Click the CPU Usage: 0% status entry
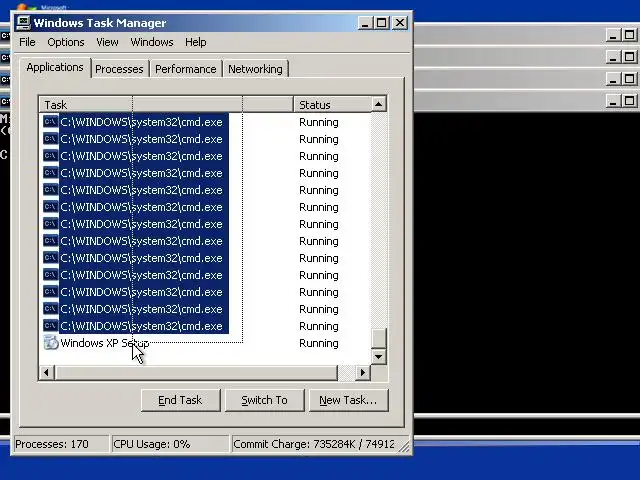 (x=170, y=444)
